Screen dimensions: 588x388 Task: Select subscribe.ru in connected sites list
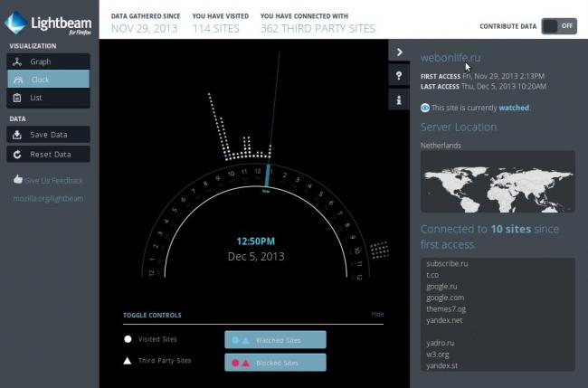[x=447, y=263]
